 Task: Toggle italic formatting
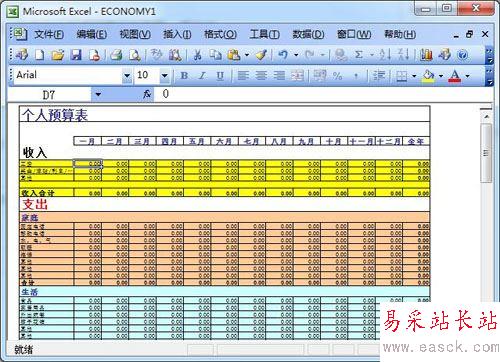202,76
